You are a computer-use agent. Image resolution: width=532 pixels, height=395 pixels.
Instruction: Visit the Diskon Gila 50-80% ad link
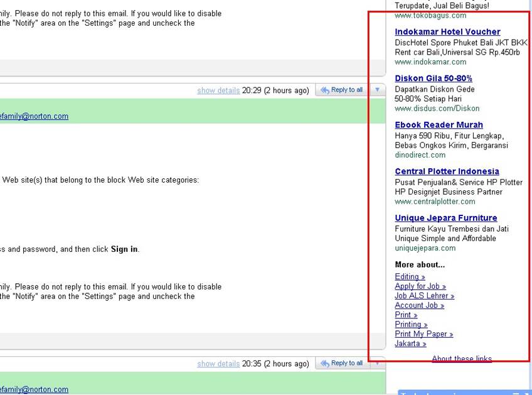point(433,78)
